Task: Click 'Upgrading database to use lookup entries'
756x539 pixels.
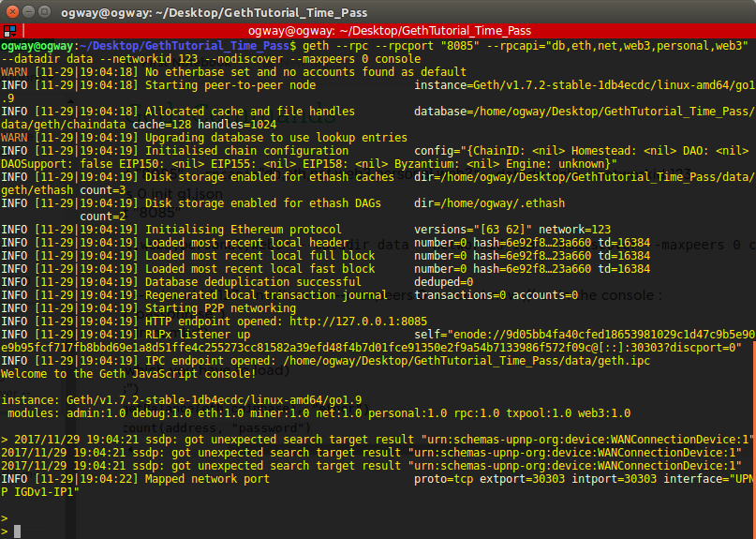Action: point(276,138)
